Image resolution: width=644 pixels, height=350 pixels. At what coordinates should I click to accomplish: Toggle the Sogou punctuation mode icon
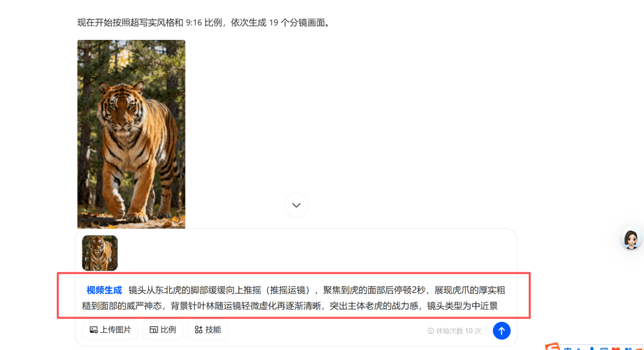[578, 349]
